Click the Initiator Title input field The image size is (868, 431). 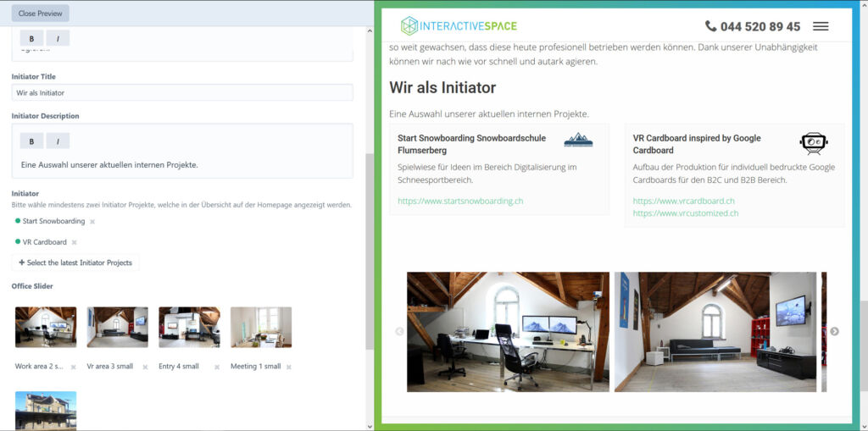pos(182,92)
